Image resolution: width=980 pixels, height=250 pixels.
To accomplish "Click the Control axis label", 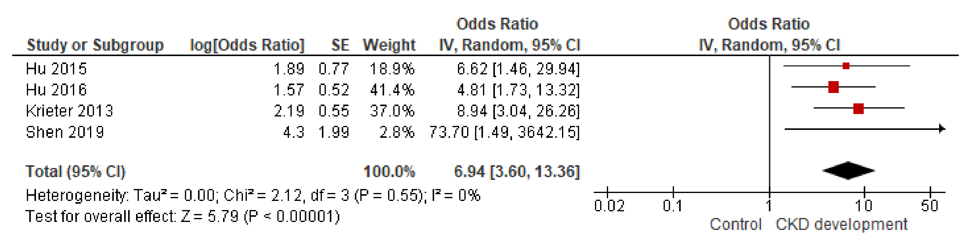I will 735,224.
